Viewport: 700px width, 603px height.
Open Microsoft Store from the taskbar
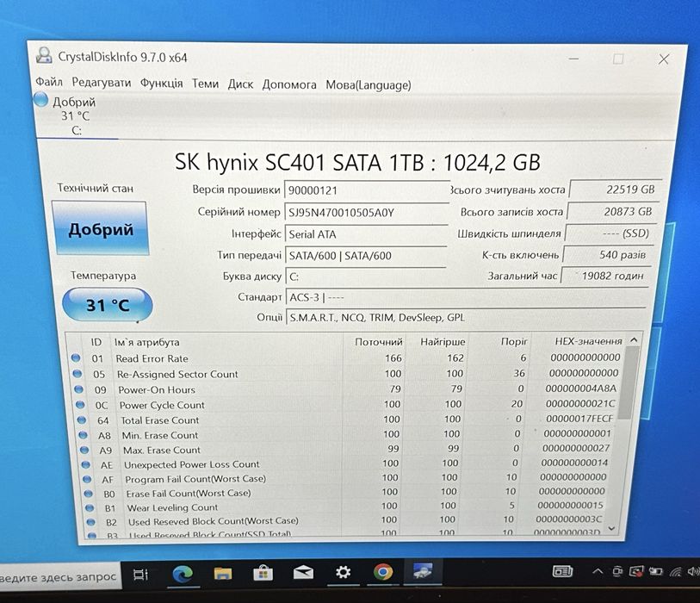263,572
